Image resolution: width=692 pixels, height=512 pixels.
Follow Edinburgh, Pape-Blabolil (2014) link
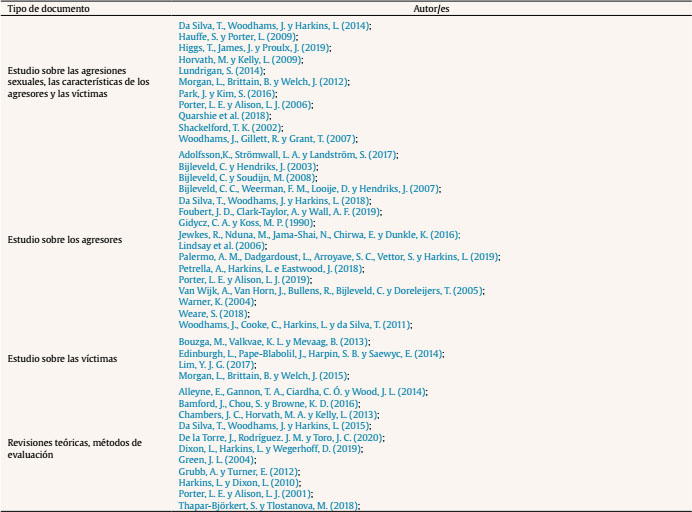click(311, 354)
